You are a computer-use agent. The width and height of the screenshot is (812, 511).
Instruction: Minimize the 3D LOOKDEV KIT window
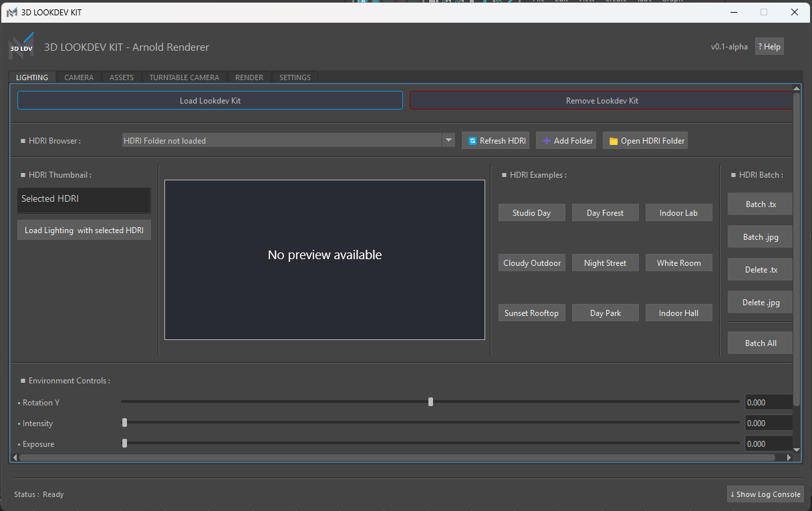(x=734, y=12)
